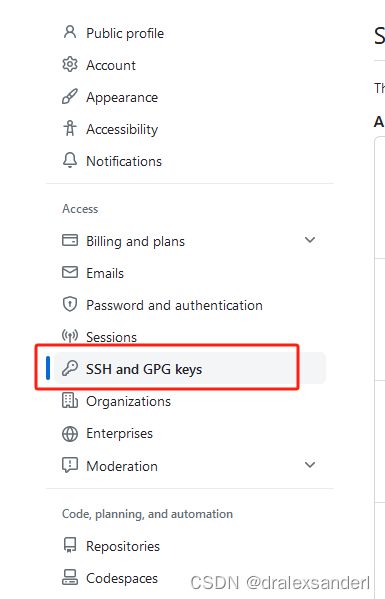This screenshot has height=599, width=385.
Task: Click the person icon beside Public profile
Action: coord(70,32)
